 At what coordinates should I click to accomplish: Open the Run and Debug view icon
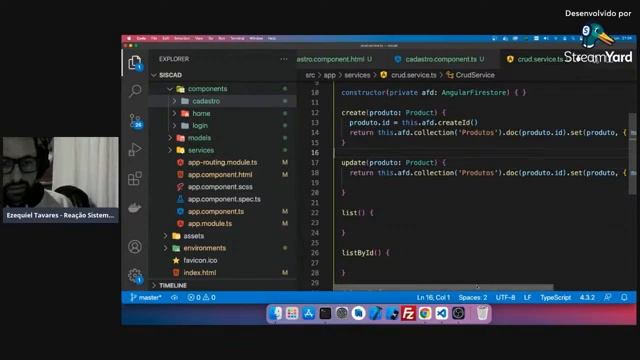click(x=135, y=149)
